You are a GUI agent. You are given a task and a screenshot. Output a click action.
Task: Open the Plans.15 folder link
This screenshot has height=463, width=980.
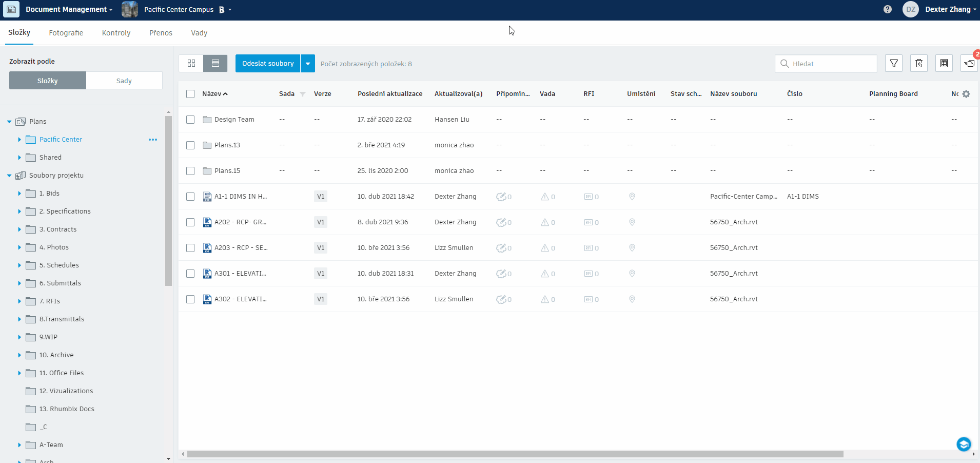227,171
